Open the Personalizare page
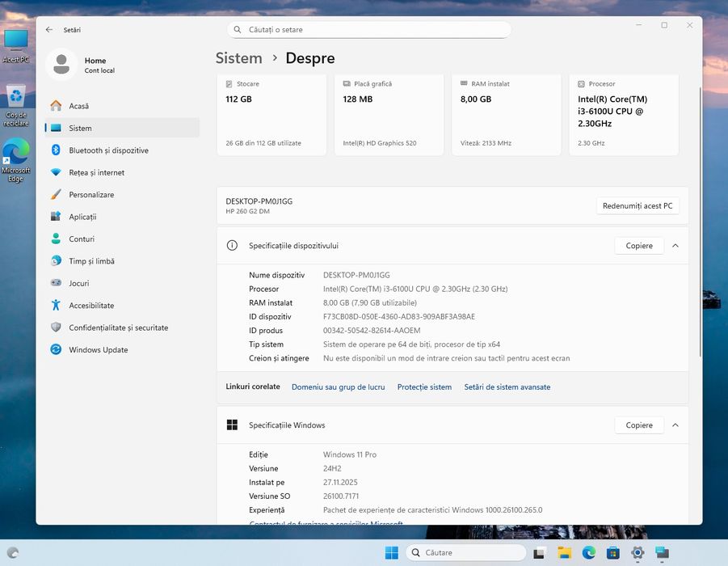 pyautogui.click(x=123, y=195)
